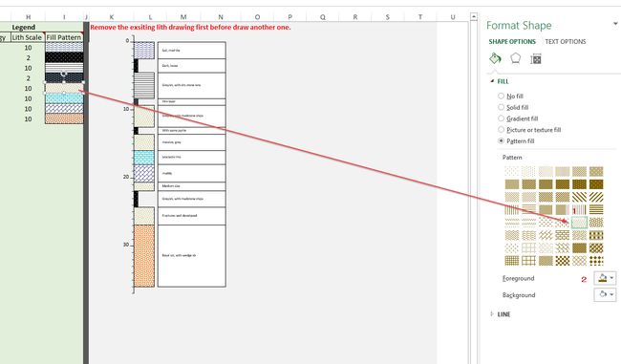Open the Size & Properties icon tab

(x=536, y=59)
